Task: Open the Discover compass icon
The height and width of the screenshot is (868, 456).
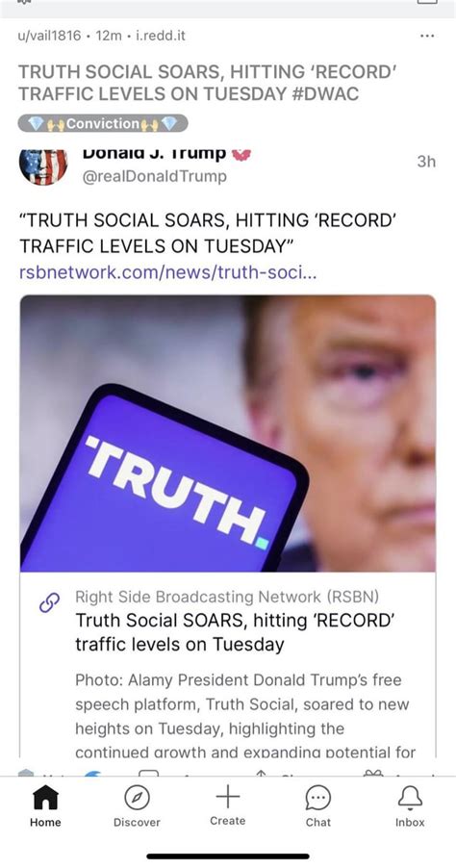Action: pyautogui.click(x=137, y=798)
